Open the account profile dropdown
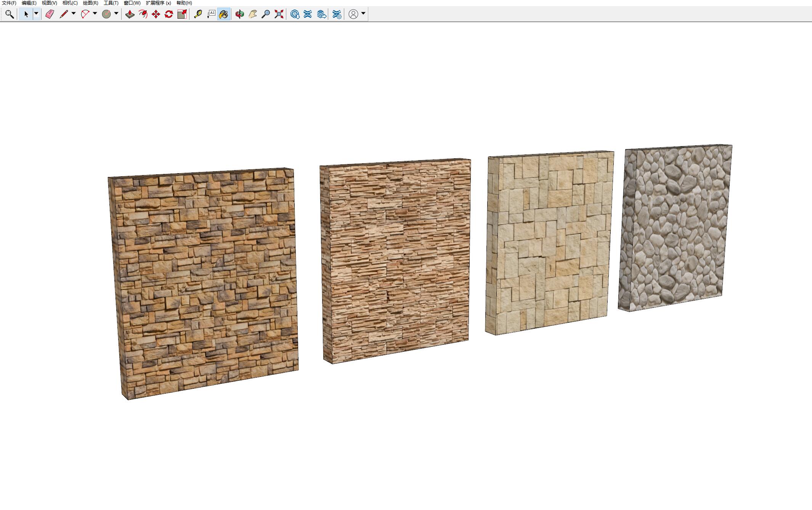Image resolution: width=812 pixels, height=510 pixels. click(x=363, y=14)
